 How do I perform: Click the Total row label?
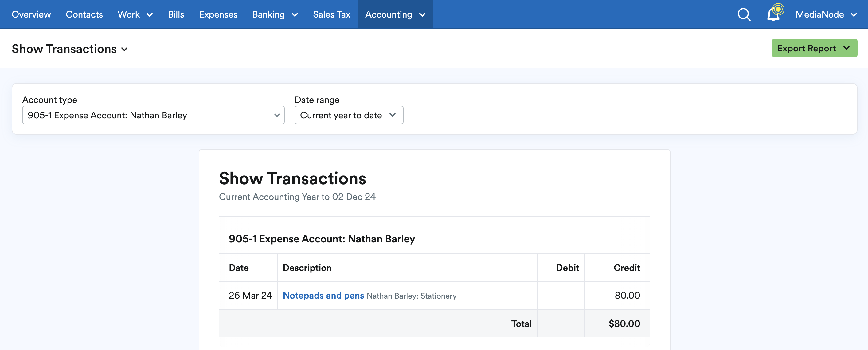coord(521,324)
